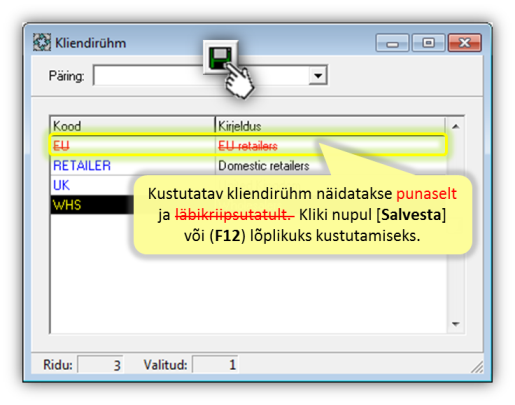Click the scrollbar down arrow

pos(456,324)
